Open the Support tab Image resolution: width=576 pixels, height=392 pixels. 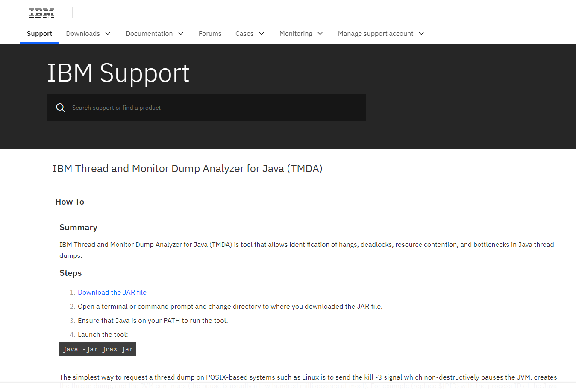click(39, 33)
